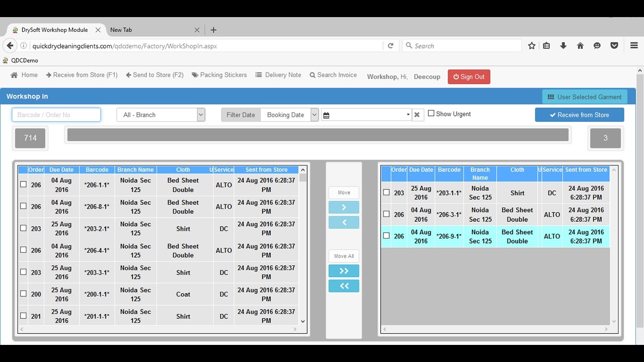The image size is (644, 362).
Task: Reload the page with refresh icon
Action: [390, 46]
